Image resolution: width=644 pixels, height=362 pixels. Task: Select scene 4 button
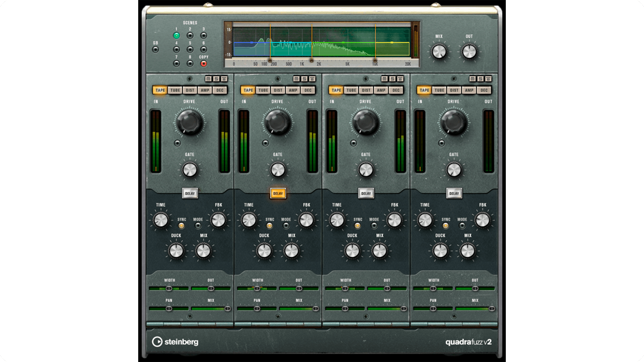click(176, 50)
